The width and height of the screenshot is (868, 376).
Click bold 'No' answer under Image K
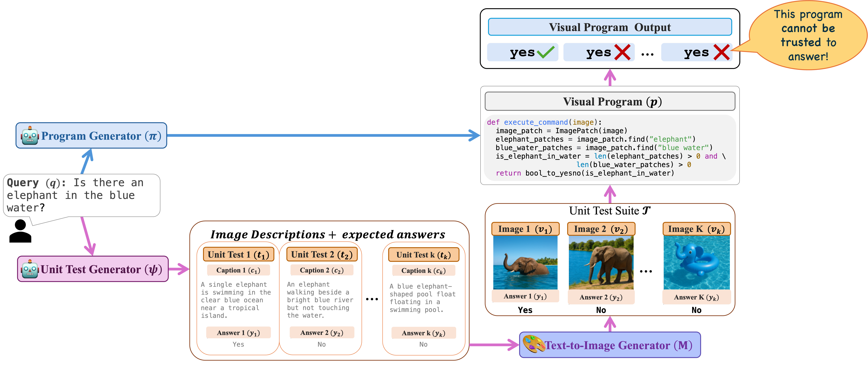tap(696, 310)
